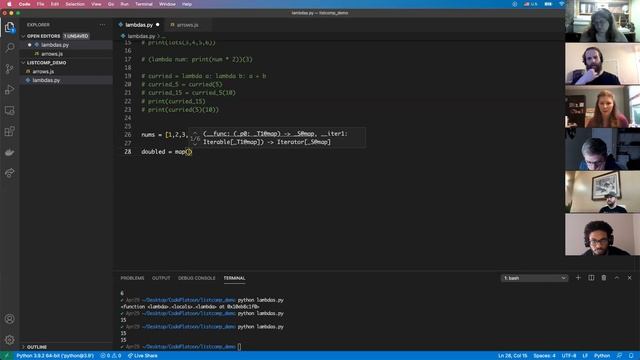The image size is (640, 360).
Task: Open the Help menu
Action: [x=187, y=4]
